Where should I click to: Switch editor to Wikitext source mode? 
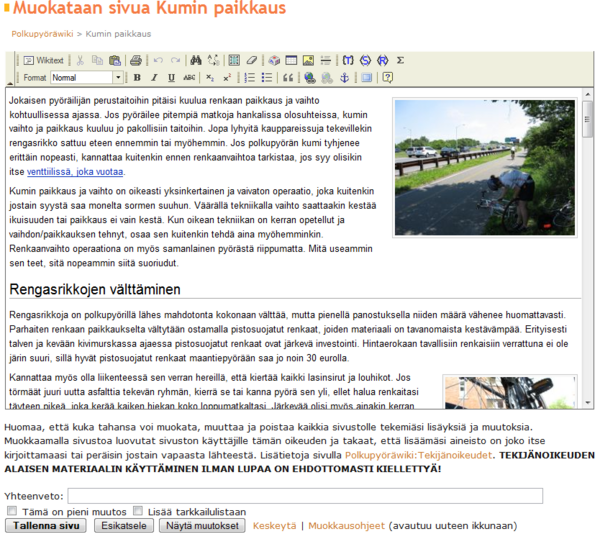pyautogui.click(x=43, y=60)
